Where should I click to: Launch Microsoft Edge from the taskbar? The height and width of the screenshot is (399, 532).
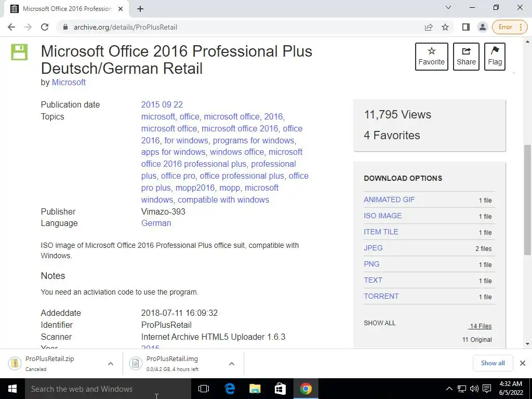230,389
